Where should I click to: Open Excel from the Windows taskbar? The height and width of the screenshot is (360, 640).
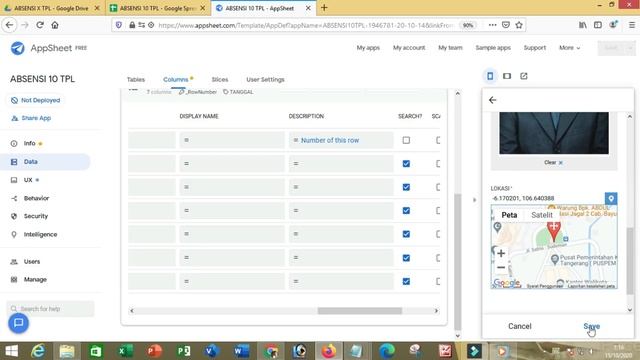(125, 351)
